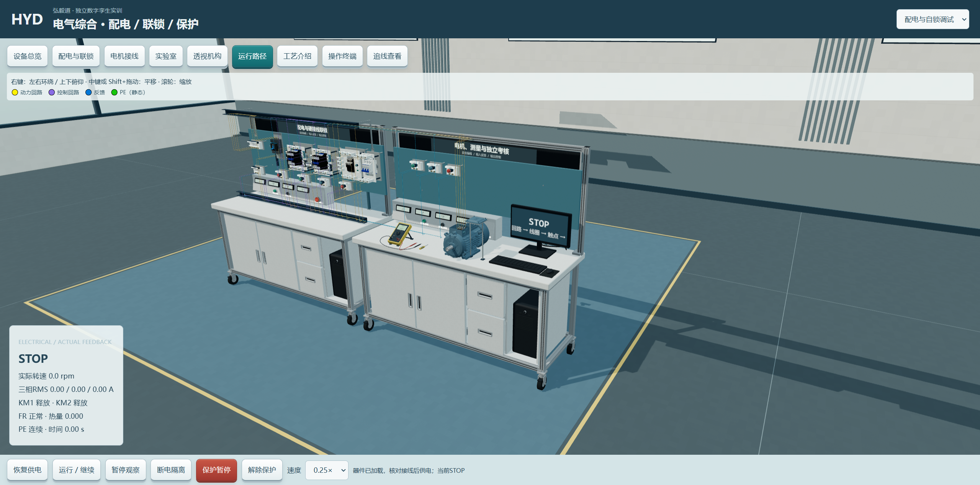Image resolution: width=980 pixels, height=485 pixels.
Task: Click the 电气综合 • 配电 / 联锁 / 保护 title
Action: click(x=126, y=24)
